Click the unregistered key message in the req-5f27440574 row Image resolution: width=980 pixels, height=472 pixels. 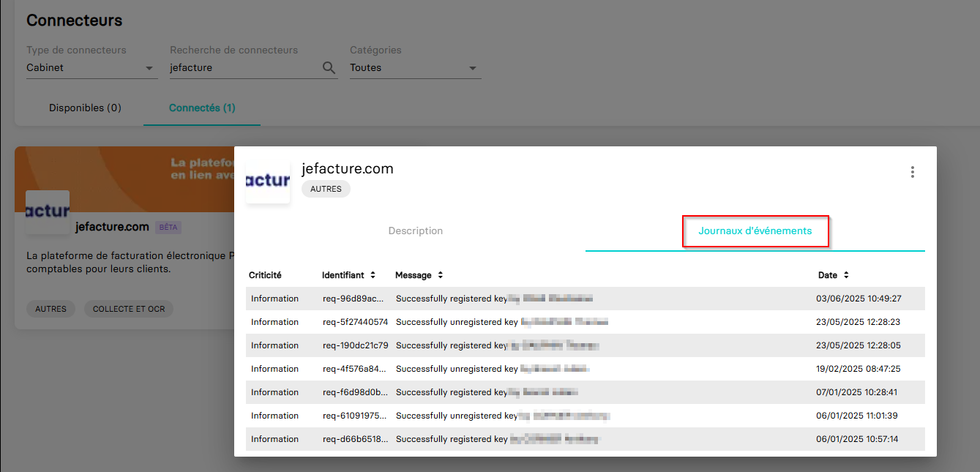pyautogui.click(x=502, y=322)
